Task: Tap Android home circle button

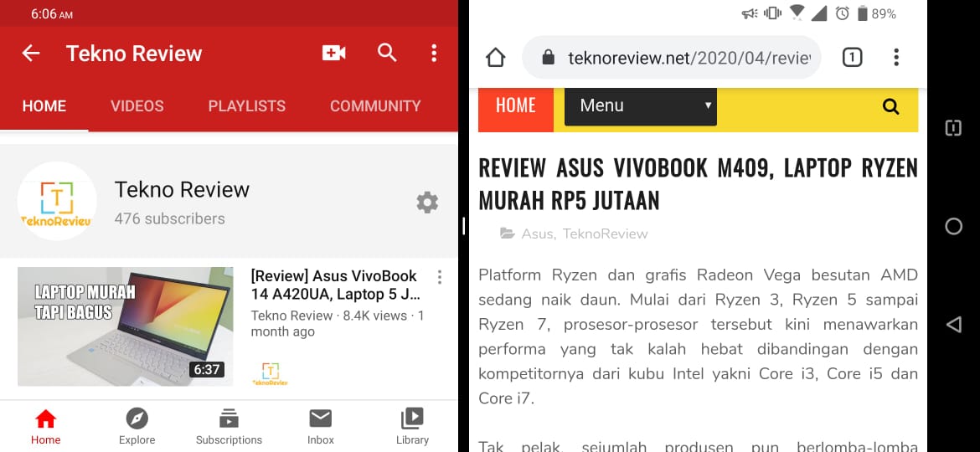Action: (953, 226)
